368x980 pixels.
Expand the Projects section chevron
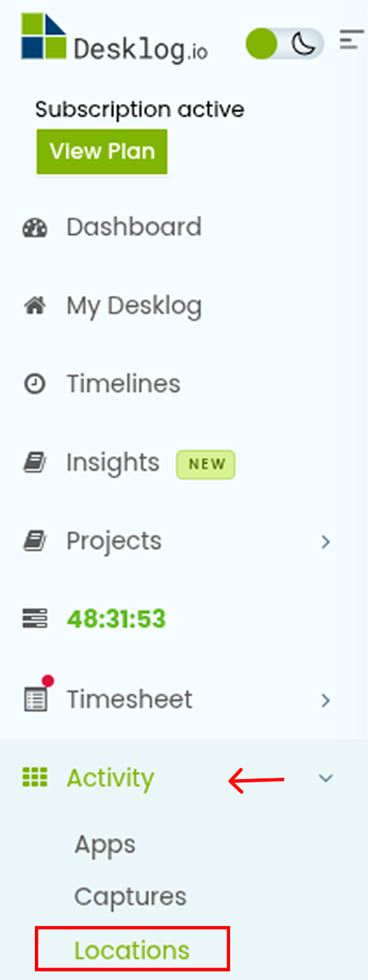(326, 542)
